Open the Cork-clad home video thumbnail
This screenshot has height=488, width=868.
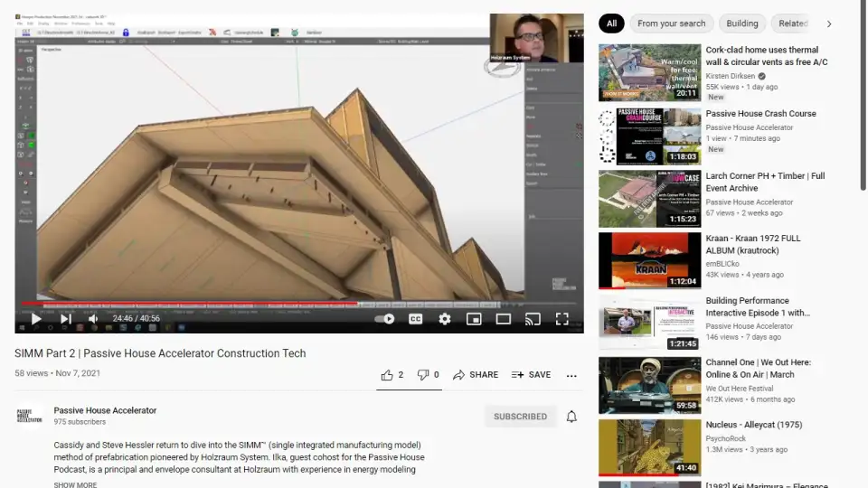pyautogui.click(x=649, y=72)
